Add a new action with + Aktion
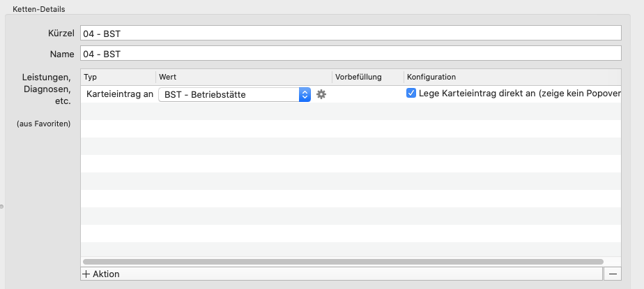 click(101, 274)
